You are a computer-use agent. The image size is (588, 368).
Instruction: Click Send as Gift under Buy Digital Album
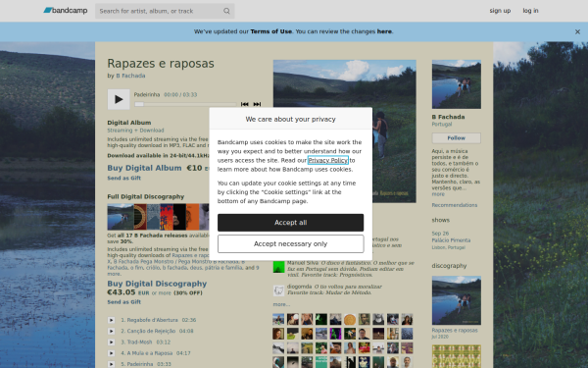click(x=124, y=178)
